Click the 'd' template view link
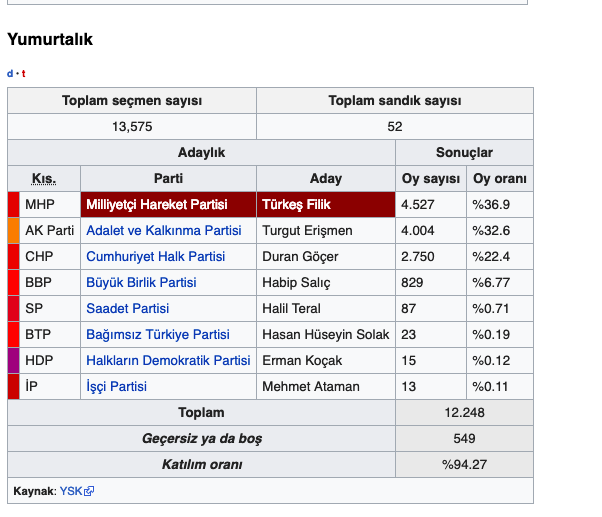The width and height of the screenshot is (602, 517). 10,73
